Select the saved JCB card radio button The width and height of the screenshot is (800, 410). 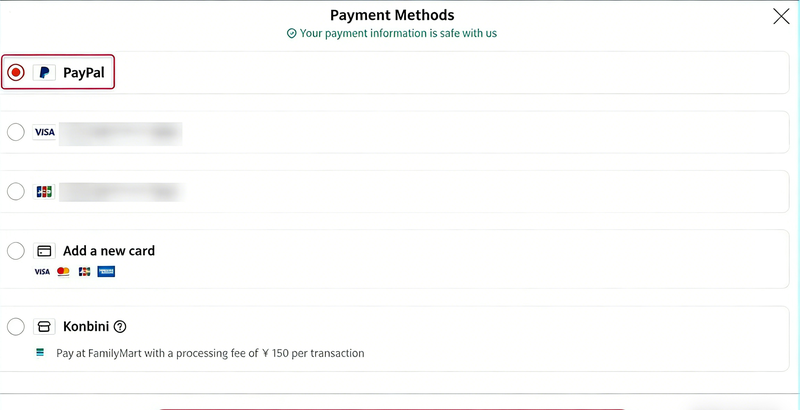click(16, 191)
